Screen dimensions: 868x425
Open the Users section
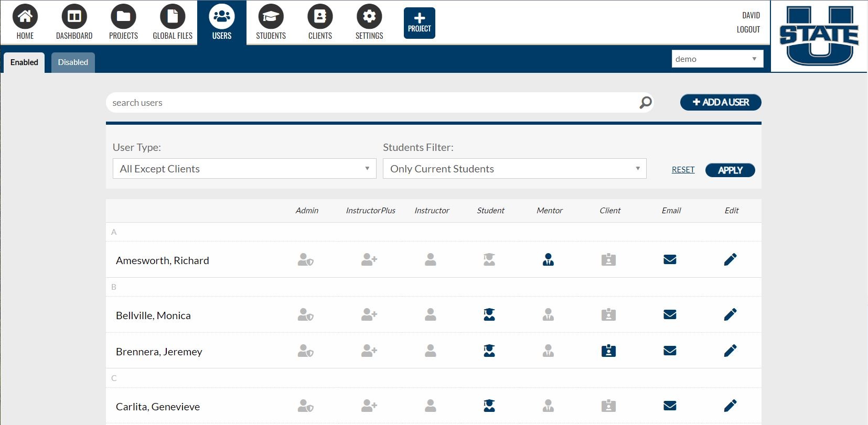pyautogui.click(x=222, y=23)
